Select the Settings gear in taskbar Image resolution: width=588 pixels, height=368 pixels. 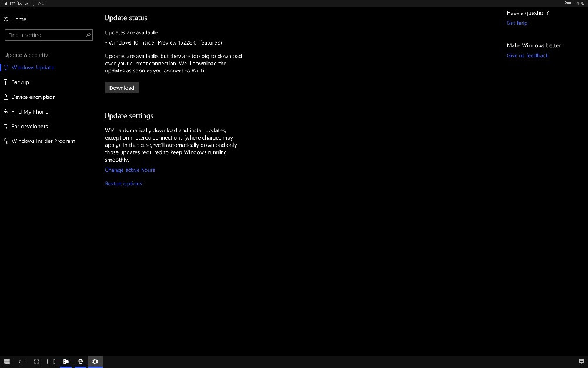(x=95, y=362)
